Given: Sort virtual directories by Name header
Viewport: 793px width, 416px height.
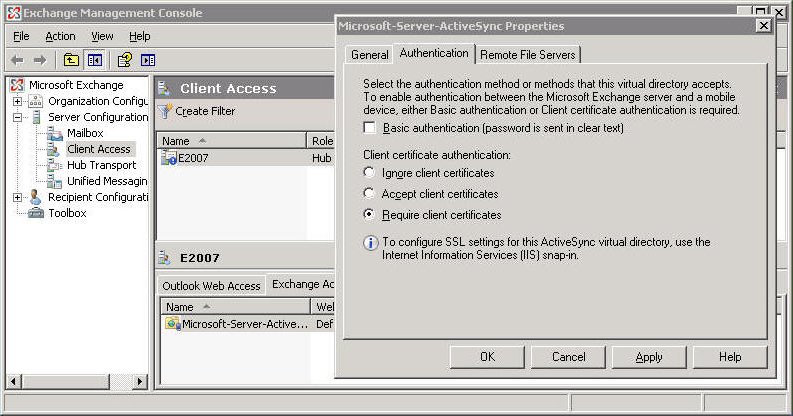Looking at the screenshot, I should coord(236,307).
